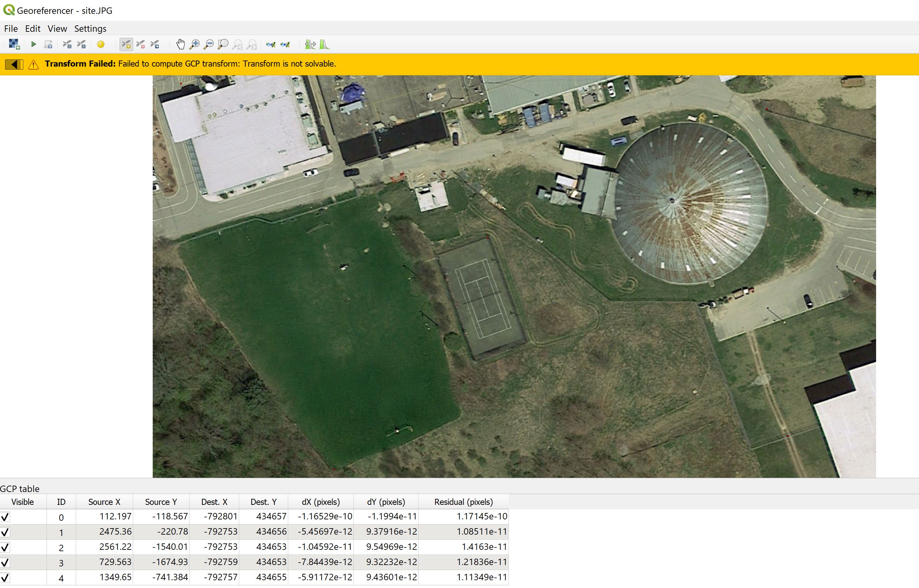The image size is (919, 588).
Task: Click the dX (pixels) column header
Action: click(x=321, y=502)
